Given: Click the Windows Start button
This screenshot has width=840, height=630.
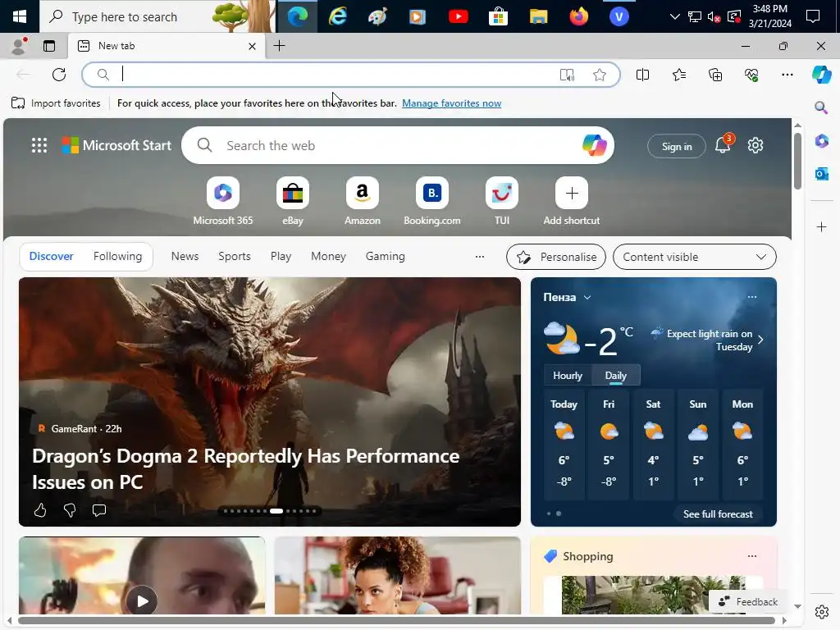Looking at the screenshot, I should (x=20, y=16).
